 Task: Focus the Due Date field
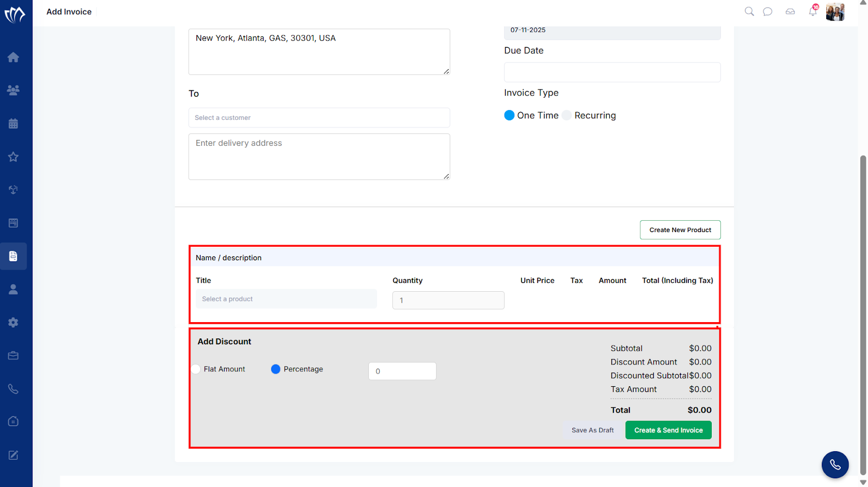612,72
